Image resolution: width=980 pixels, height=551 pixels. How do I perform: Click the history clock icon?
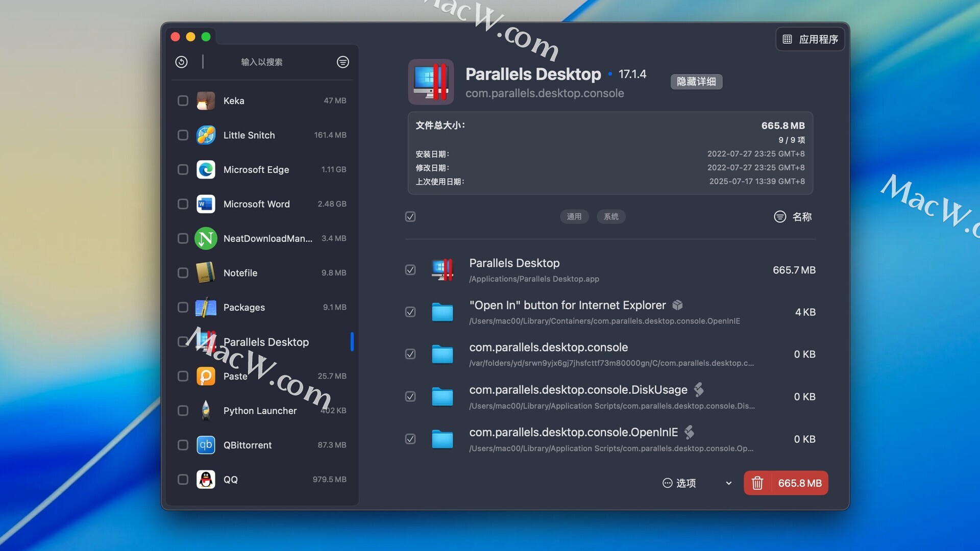pos(181,62)
